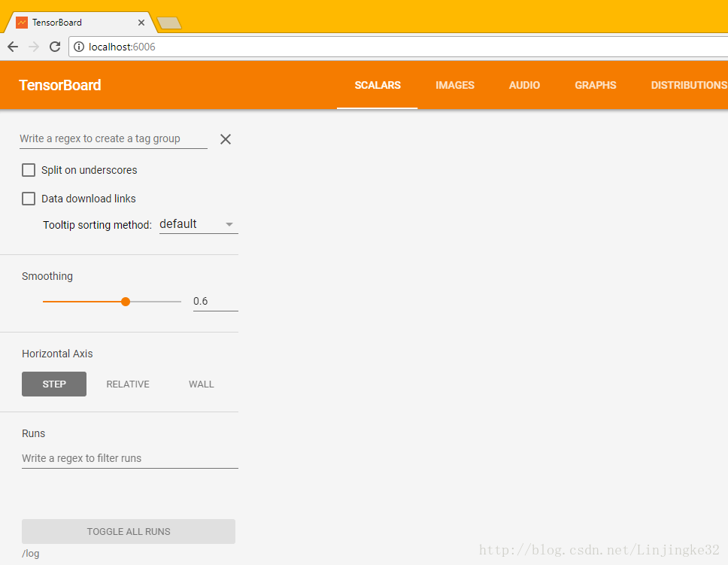
Task: Select STEP for horizontal axis
Action: point(54,384)
